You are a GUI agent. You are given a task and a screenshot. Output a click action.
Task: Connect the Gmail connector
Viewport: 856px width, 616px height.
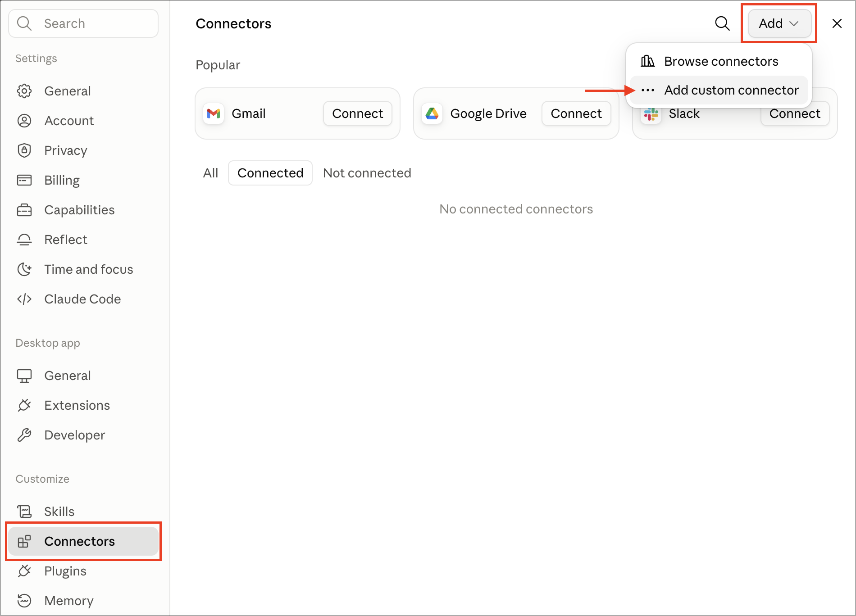[x=358, y=113]
